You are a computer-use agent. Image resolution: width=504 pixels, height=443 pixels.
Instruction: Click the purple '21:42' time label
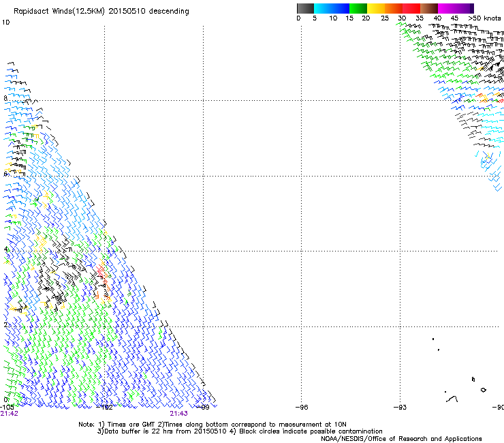[x=9, y=414]
